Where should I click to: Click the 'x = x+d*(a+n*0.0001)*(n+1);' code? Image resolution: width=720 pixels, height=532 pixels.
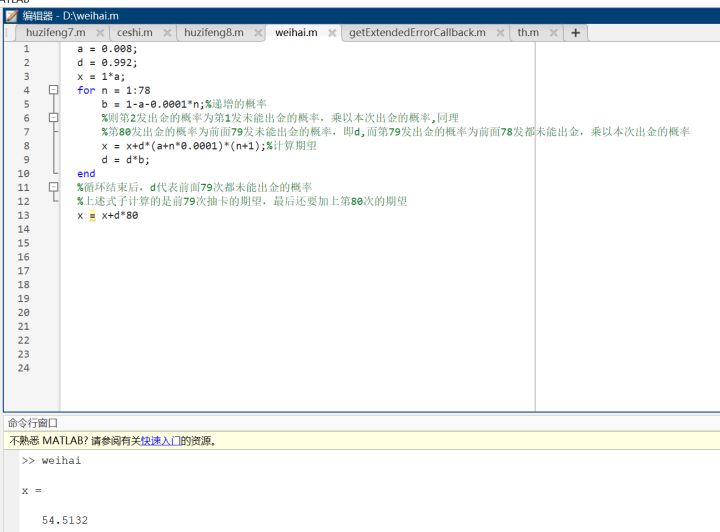click(184, 146)
